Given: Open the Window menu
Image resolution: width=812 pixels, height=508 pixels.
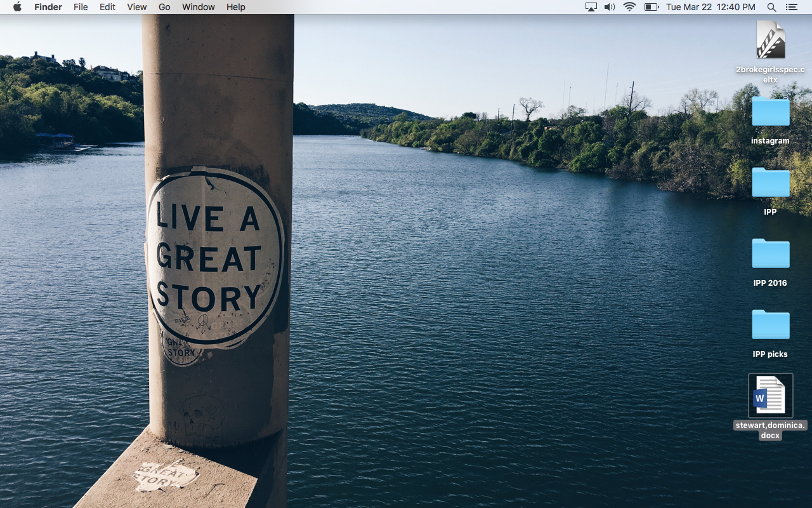Looking at the screenshot, I should tap(198, 7).
